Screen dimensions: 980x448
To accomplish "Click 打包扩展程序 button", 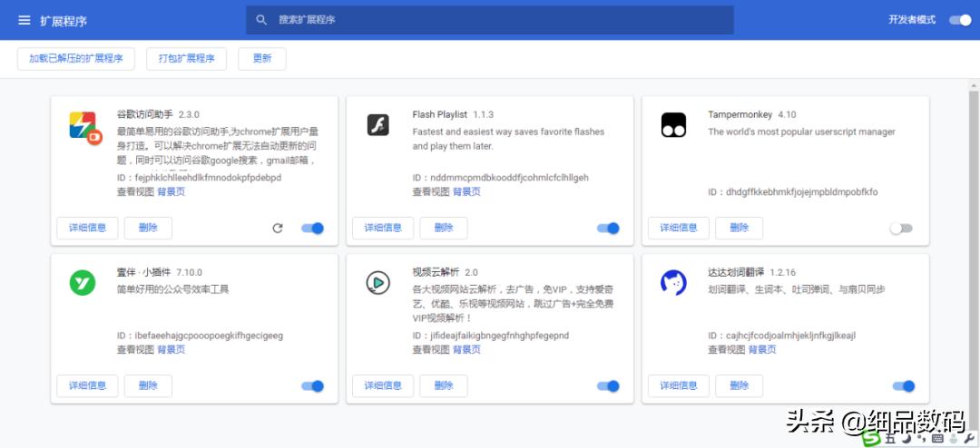I will coord(186,59).
